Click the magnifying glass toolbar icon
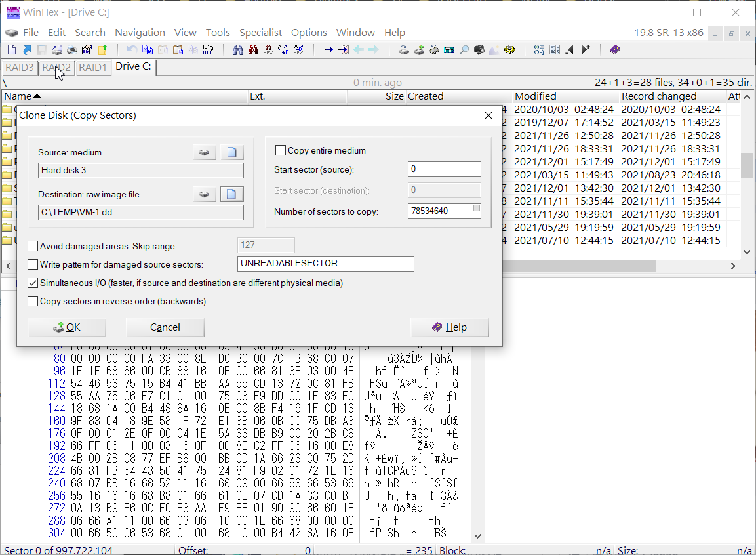Screen dimensions: 756x555 (464, 50)
